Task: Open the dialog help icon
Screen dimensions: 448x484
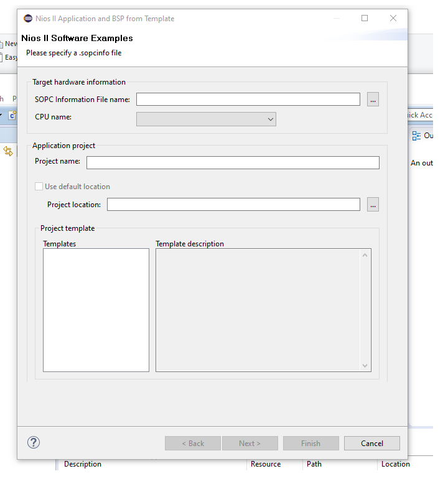Action: tap(34, 442)
